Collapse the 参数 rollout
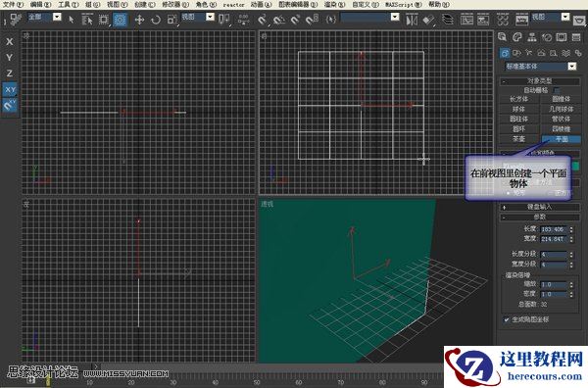The height and width of the screenshot is (388, 588). coord(540,218)
